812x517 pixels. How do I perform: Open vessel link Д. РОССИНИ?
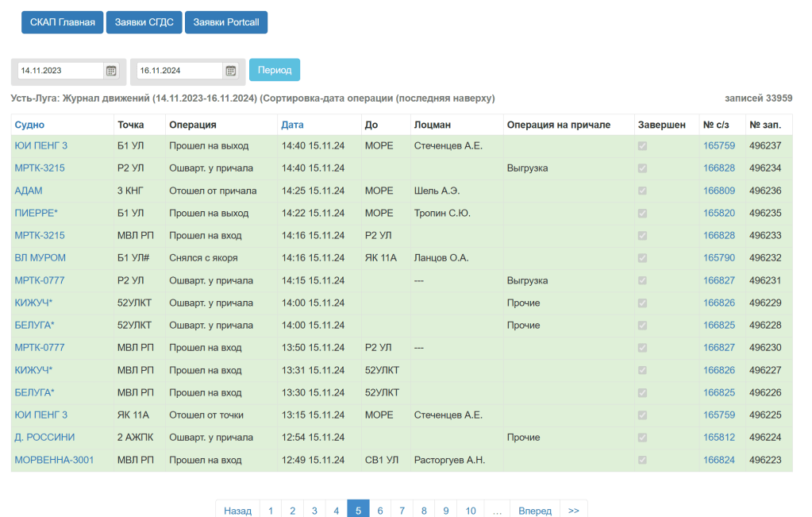pos(44,438)
